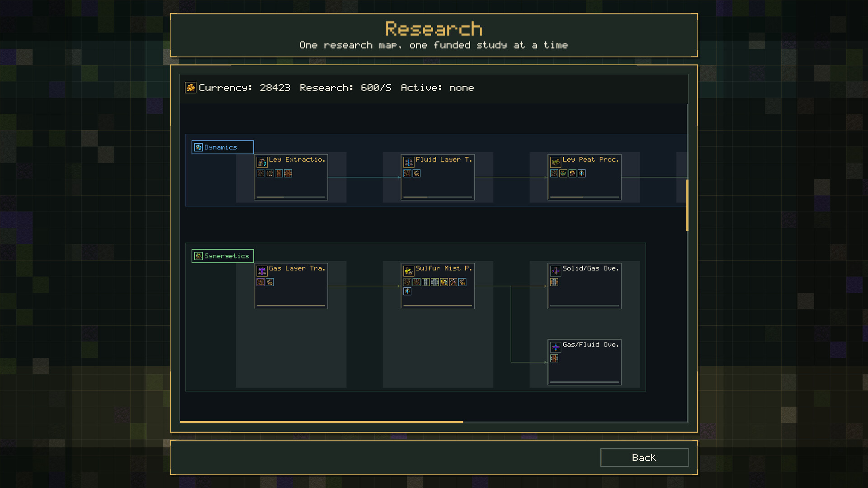868x488 pixels.
Task: Click the vertical scrollbar thumb of research map
Action: (687, 206)
